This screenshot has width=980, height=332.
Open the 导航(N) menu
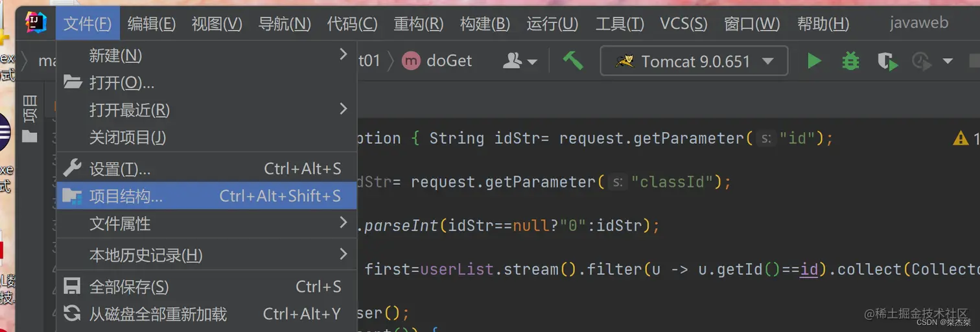click(285, 24)
